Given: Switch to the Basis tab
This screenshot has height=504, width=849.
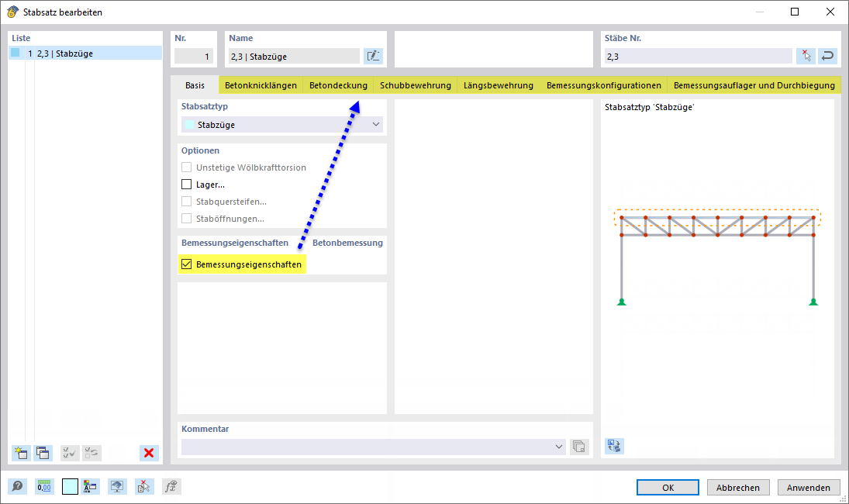Looking at the screenshot, I should [x=195, y=85].
